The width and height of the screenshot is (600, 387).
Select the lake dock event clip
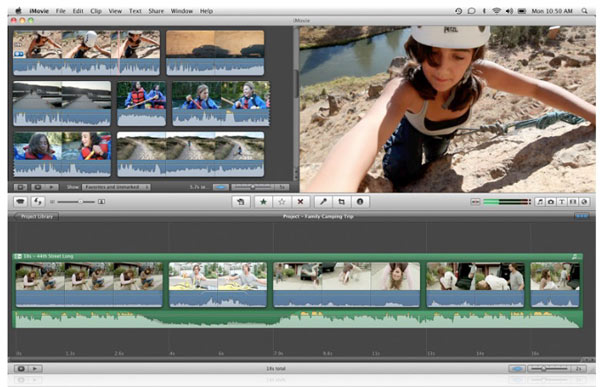[x=62, y=103]
